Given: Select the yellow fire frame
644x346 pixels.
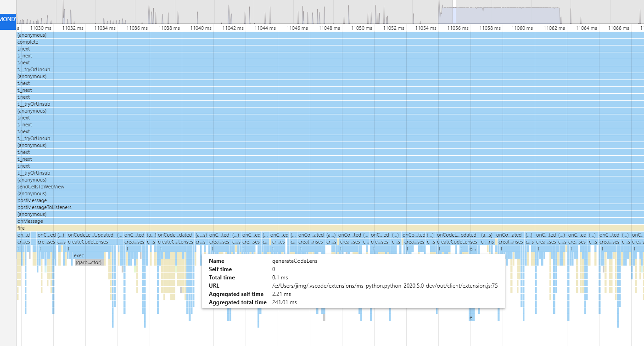Looking at the screenshot, I should click(x=21, y=228).
